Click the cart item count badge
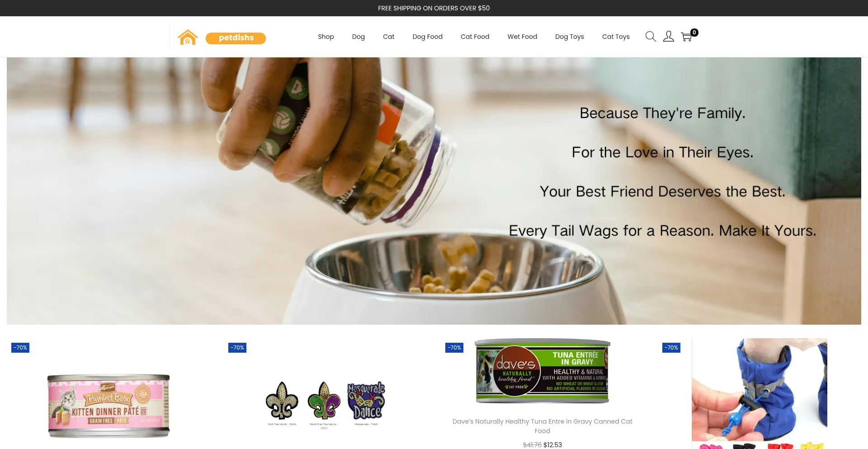This screenshot has height=449, width=868. 694,33
